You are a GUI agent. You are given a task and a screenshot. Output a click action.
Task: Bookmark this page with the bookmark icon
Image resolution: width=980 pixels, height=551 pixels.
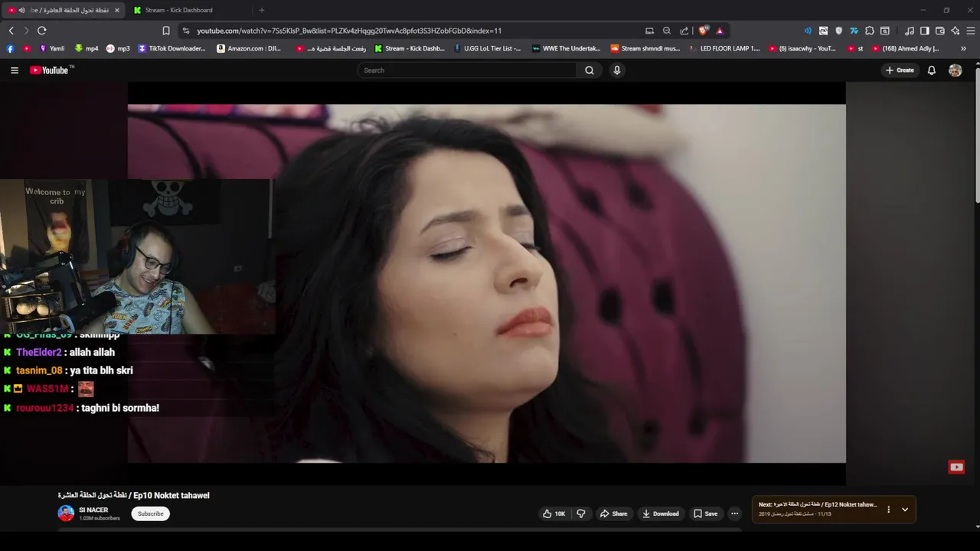click(x=165, y=31)
